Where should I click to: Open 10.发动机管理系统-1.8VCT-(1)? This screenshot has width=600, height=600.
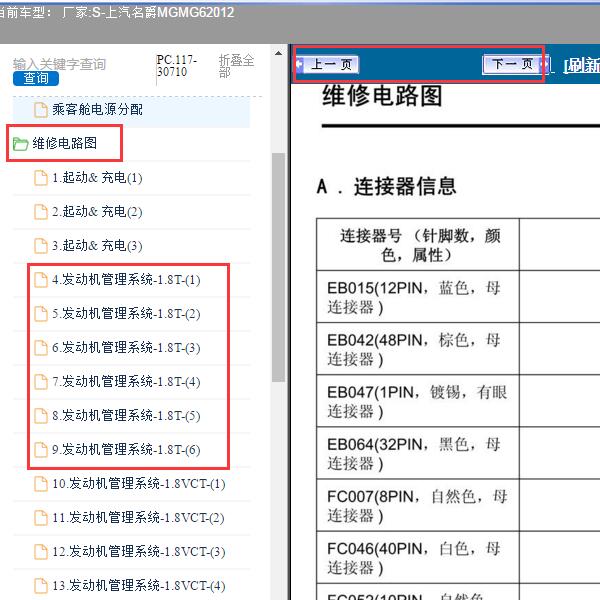pos(139,484)
